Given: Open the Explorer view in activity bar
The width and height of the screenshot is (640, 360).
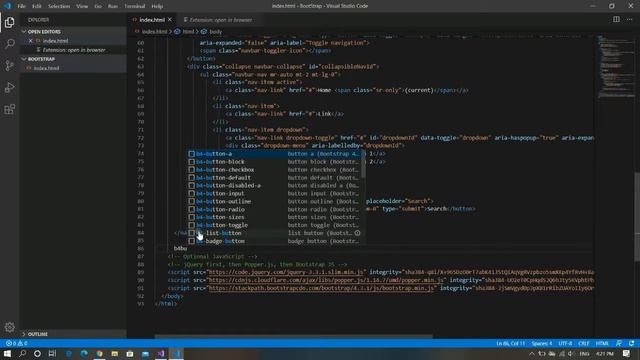Looking at the screenshot, I should [9, 22].
